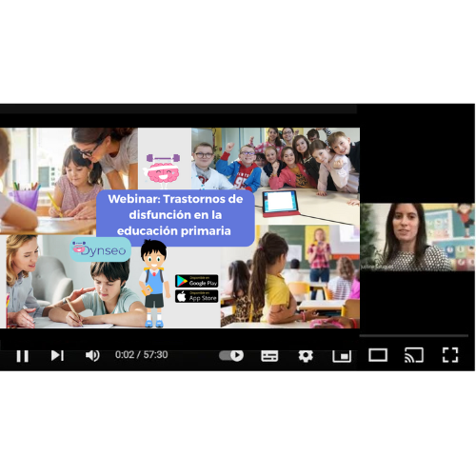Viewport: 476px width, 476px height.
Task: Enable miniplayer mode
Action: [342, 356]
